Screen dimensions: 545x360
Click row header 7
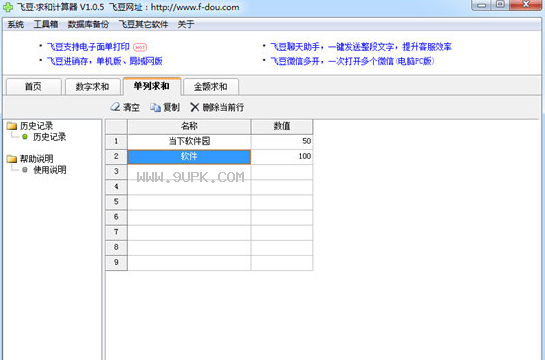pyautogui.click(x=116, y=232)
